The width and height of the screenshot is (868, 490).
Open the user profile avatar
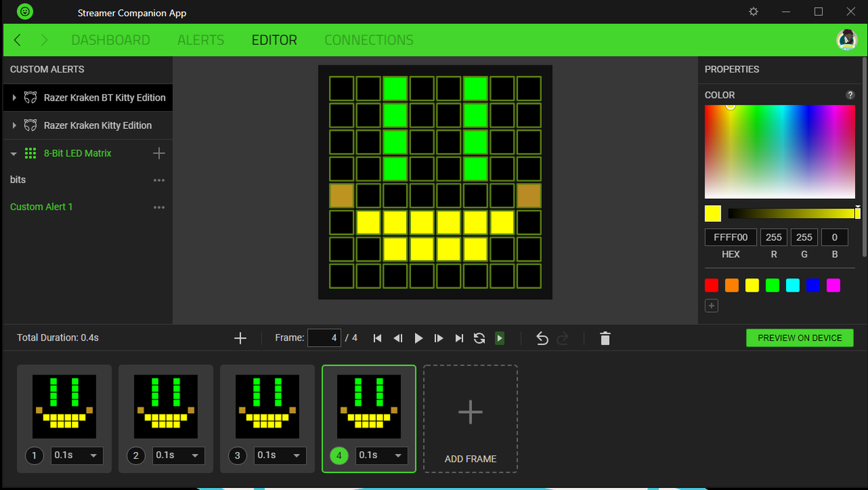(846, 40)
